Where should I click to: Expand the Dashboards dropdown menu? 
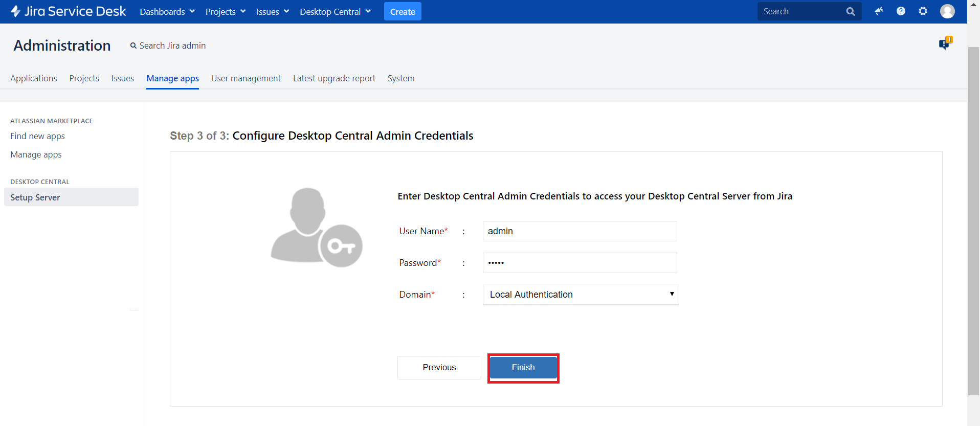pos(167,12)
